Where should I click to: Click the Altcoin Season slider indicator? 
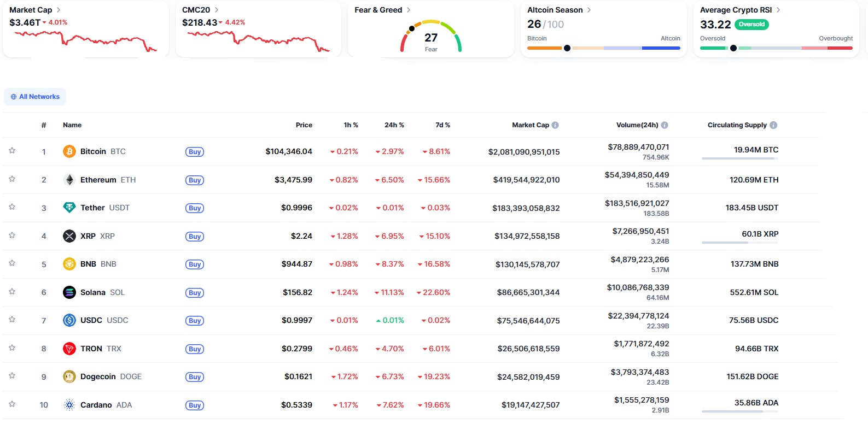coord(567,48)
